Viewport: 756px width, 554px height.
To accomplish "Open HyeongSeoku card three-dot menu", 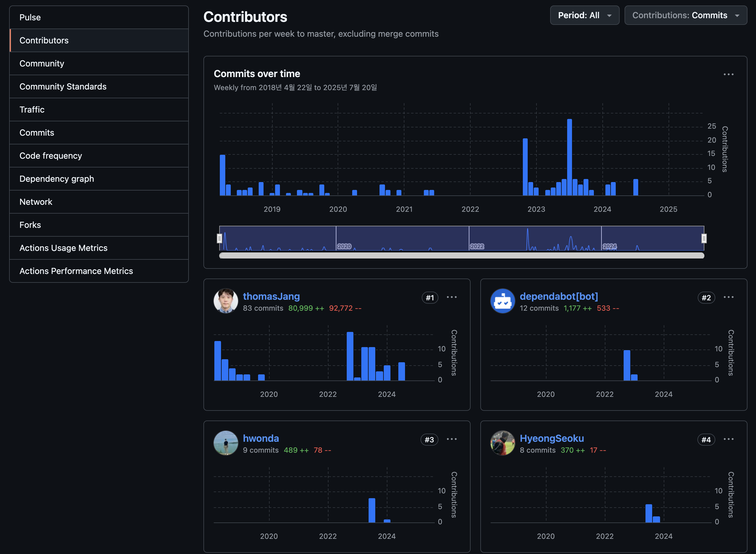I will [x=728, y=439].
